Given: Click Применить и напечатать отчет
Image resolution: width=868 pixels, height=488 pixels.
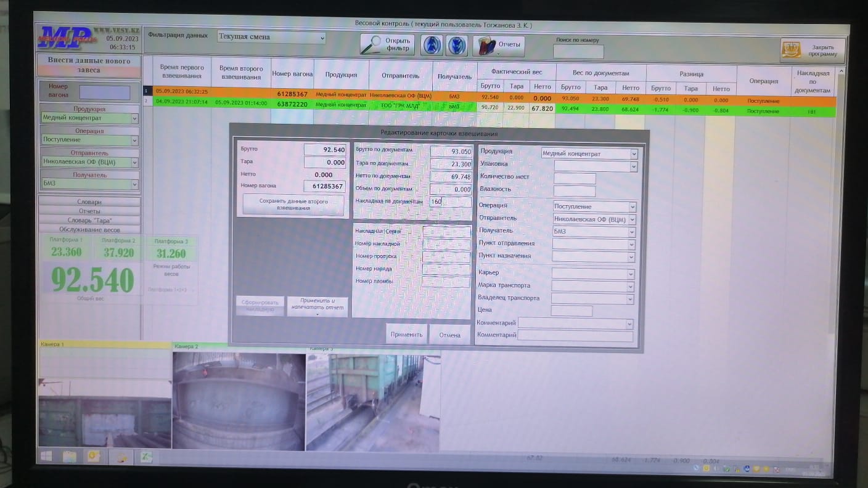Looking at the screenshot, I should pyautogui.click(x=317, y=306).
